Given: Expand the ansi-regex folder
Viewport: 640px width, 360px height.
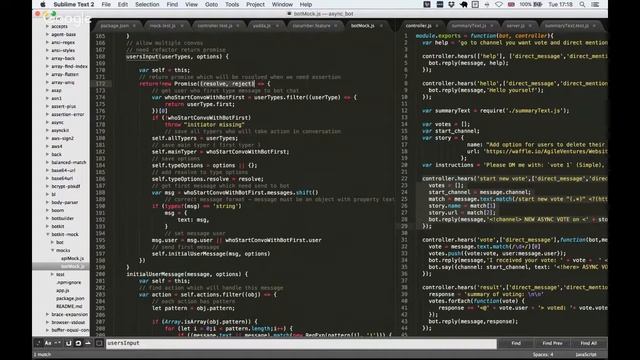Looking at the screenshot, I should coord(47,42).
